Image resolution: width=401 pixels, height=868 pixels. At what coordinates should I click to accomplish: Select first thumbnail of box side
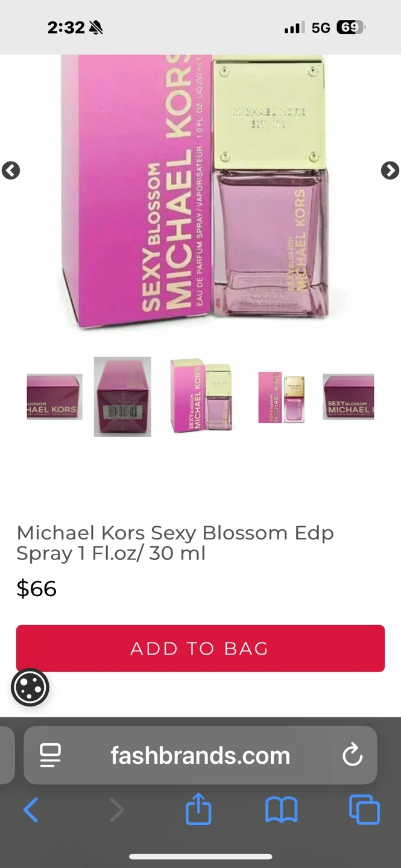click(55, 397)
